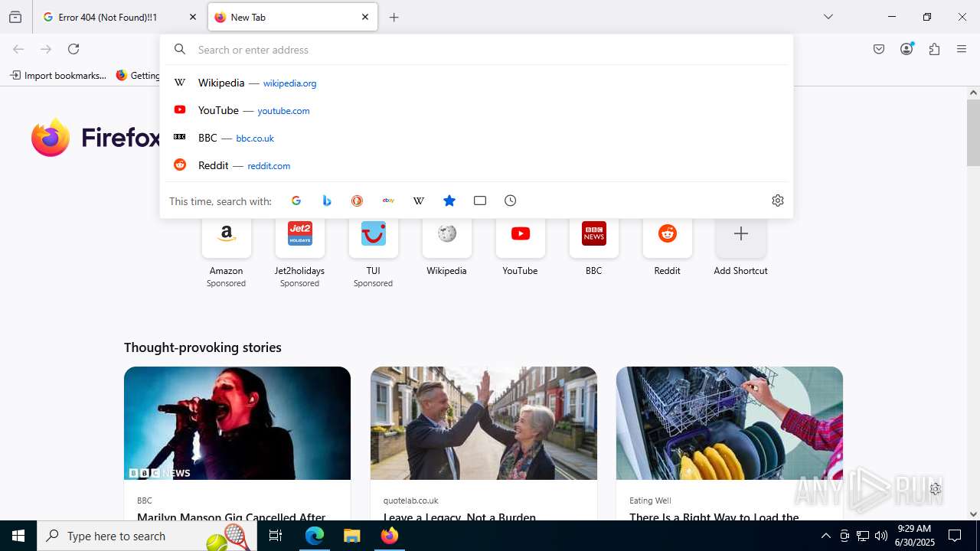Close the Error 404 tab

coord(192,17)
